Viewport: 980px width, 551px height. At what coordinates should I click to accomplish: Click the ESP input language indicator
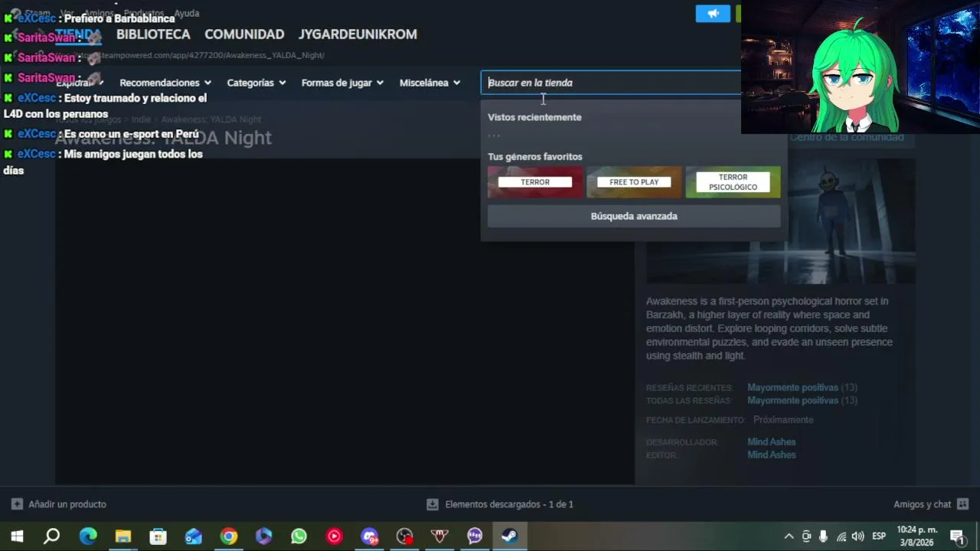click(x=879, y=536)
